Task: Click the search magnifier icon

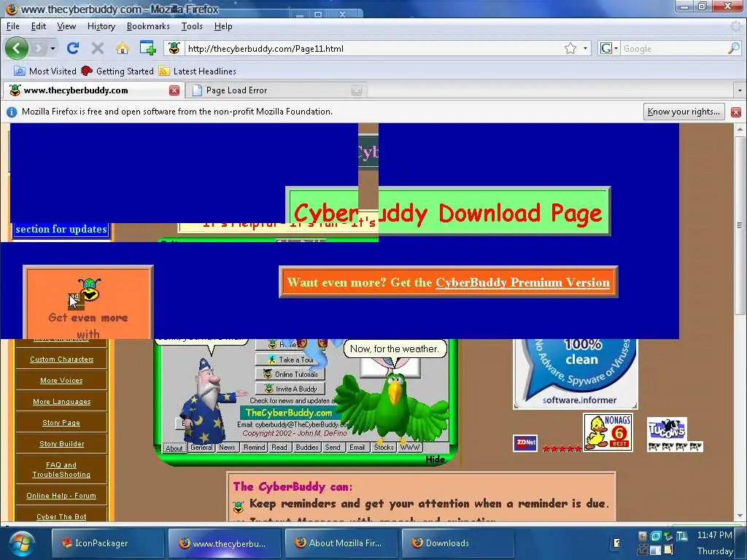Action: point(734,48)
